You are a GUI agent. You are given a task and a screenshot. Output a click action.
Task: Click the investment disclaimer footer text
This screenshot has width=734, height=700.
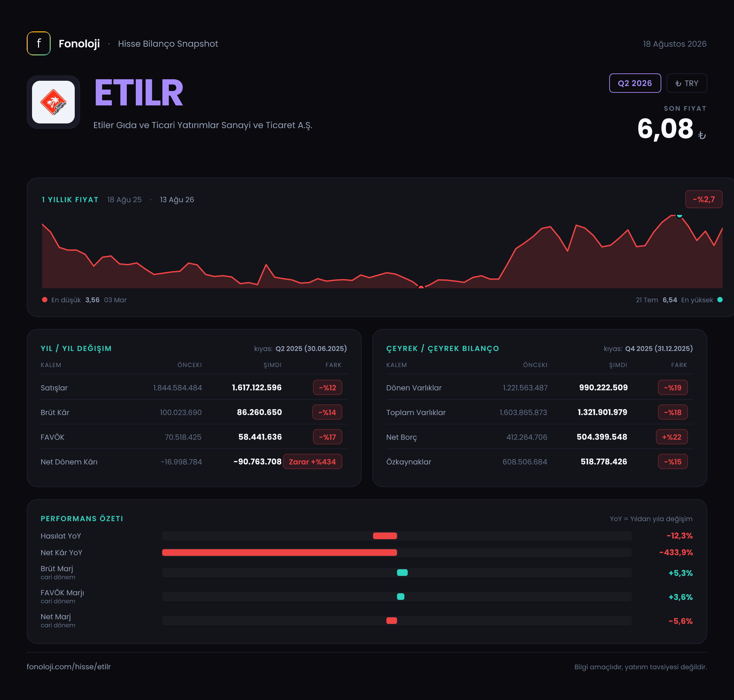coord(640,667)
